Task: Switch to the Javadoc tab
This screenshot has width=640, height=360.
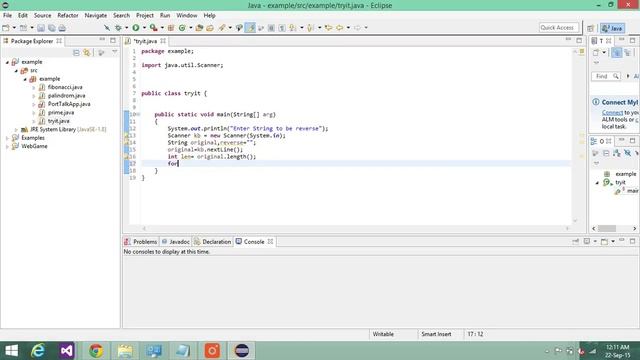Action: tap(176, 242)
